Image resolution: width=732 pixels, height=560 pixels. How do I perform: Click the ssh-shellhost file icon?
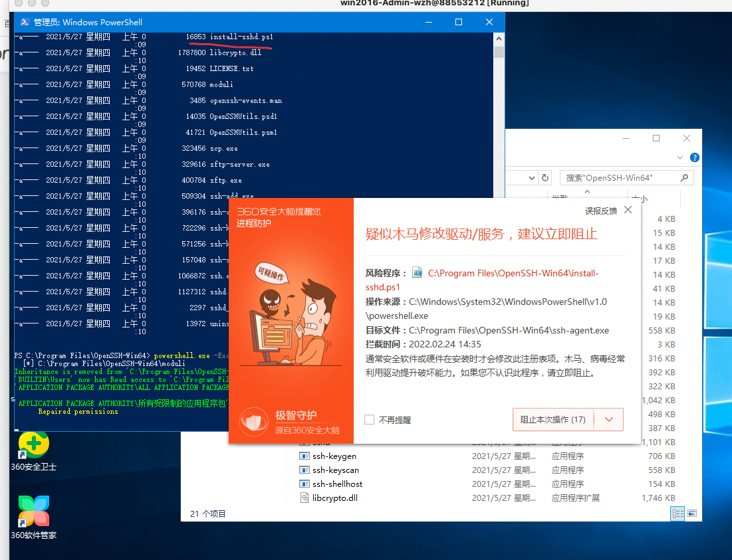coord(305,484)
